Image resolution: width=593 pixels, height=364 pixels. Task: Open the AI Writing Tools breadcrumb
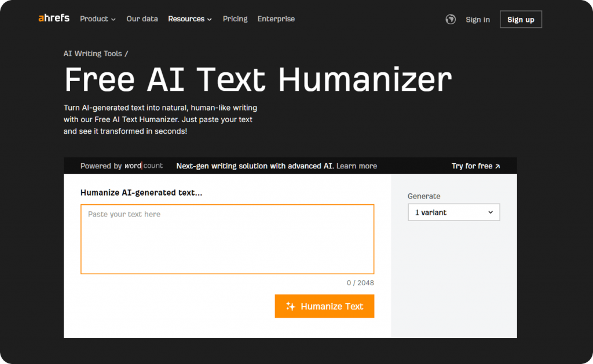93,54
